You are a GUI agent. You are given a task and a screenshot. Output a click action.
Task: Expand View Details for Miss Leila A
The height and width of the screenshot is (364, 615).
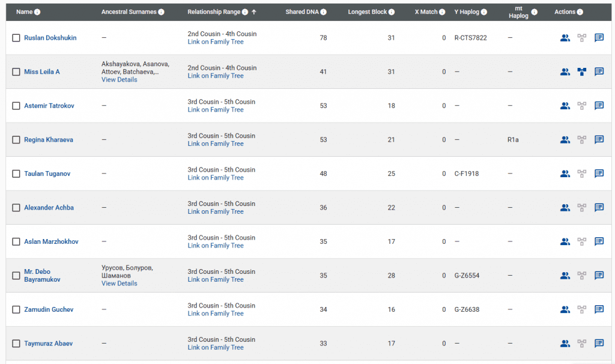pos(119,80)
